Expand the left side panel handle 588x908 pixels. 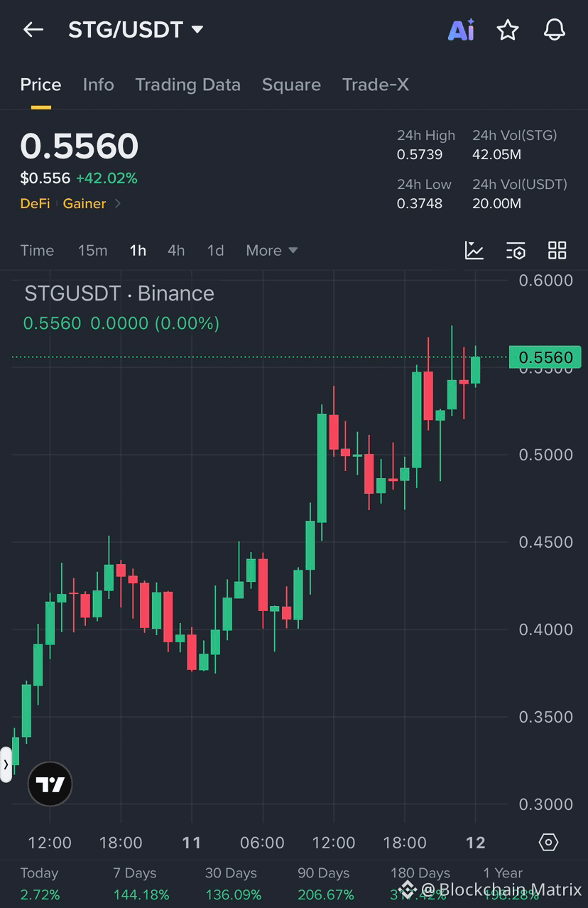click(x=6, y=764)
